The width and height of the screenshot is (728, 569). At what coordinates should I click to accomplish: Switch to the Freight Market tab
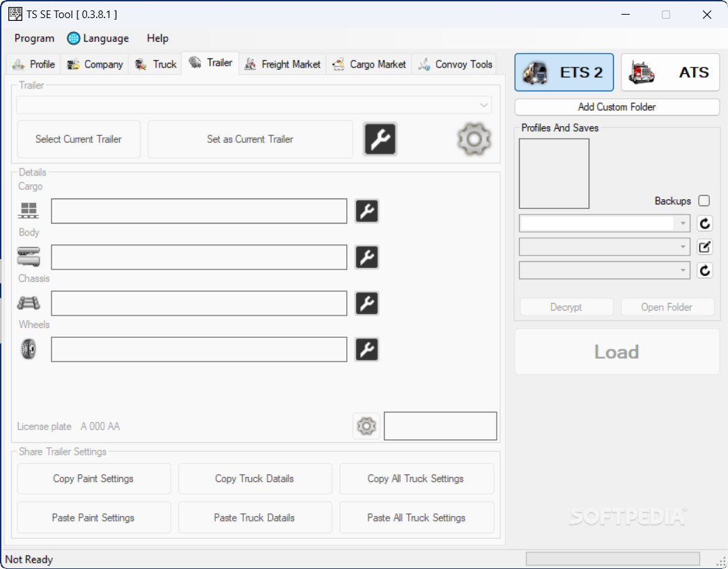tap(282, 64)
